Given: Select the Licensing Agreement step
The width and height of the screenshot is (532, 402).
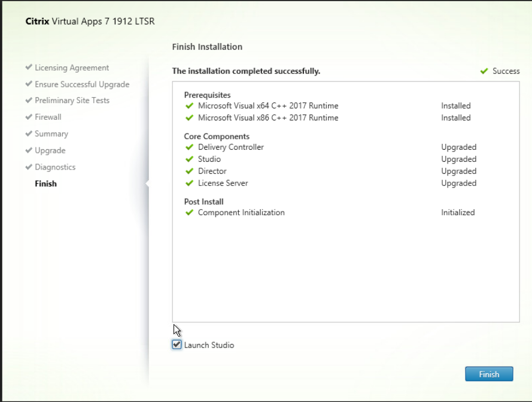Looking at the screenshot, I should (x=72, y=68).
